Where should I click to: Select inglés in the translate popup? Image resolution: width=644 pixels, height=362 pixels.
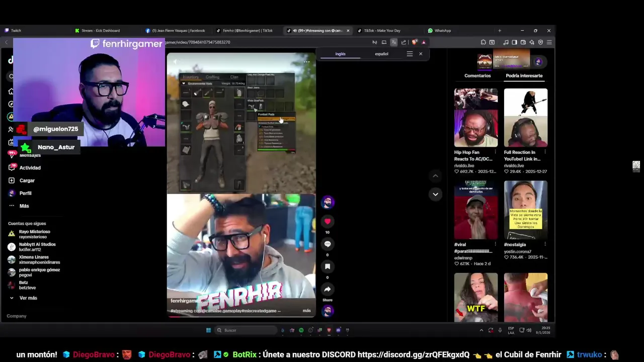pos(341,54)
